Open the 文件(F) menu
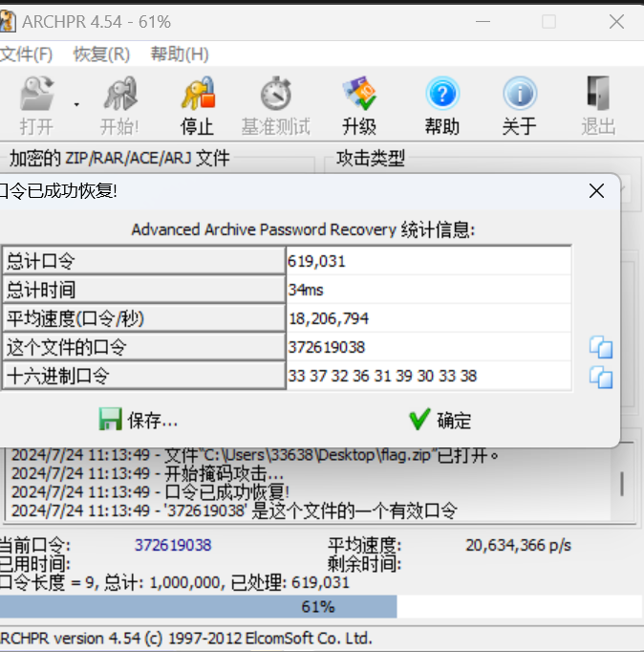The height and width of the screenshot is (652, 644). point(26,54)
